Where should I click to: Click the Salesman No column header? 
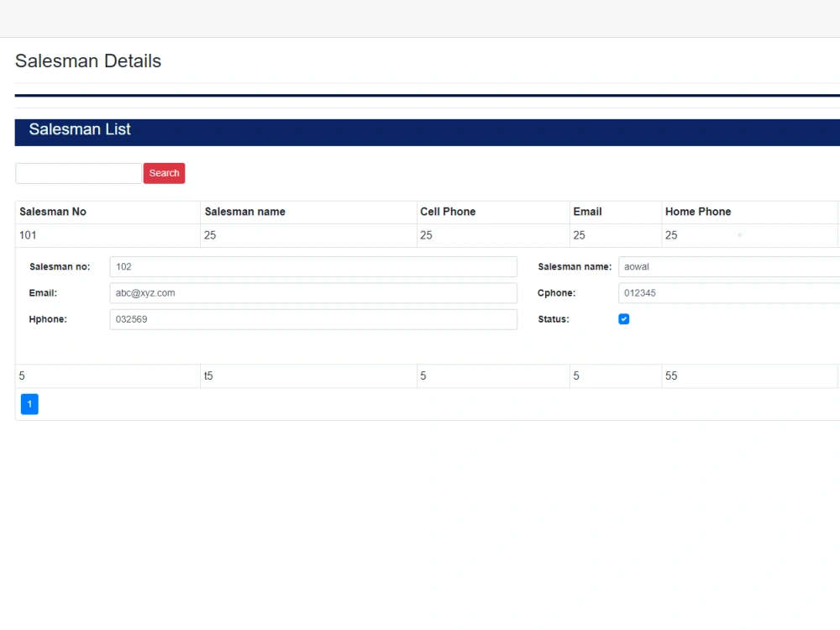pyautogui.click(x=108, y=213)
